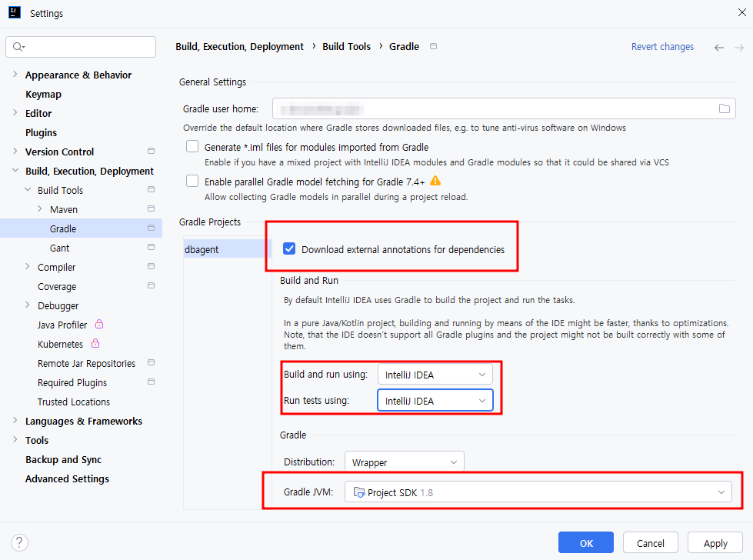Collapse Build, Execution, Deployment section
The height and width of the screenshot is (560, 753).
pos(15,170)
